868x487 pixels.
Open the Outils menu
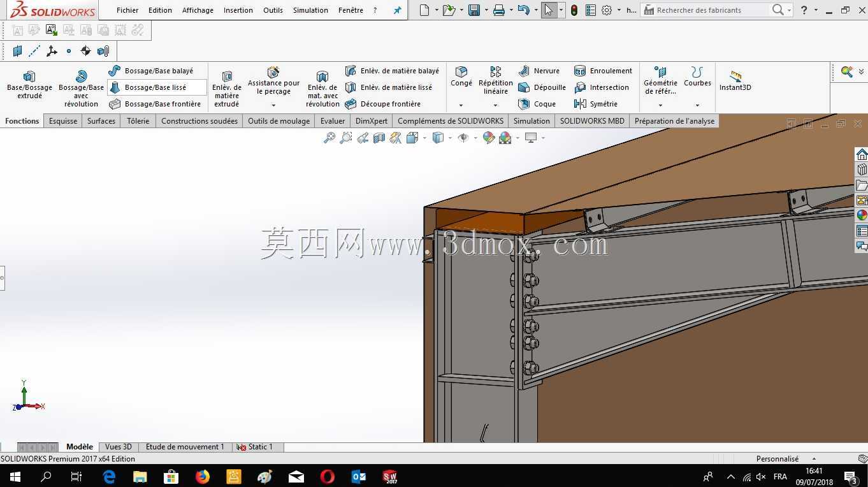(x=273, y=10)
